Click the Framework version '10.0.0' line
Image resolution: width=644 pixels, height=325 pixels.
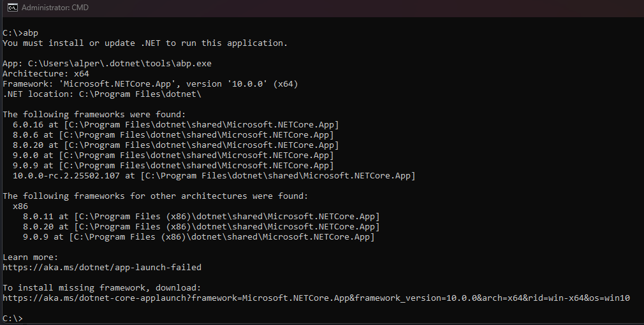coord(150,84)
